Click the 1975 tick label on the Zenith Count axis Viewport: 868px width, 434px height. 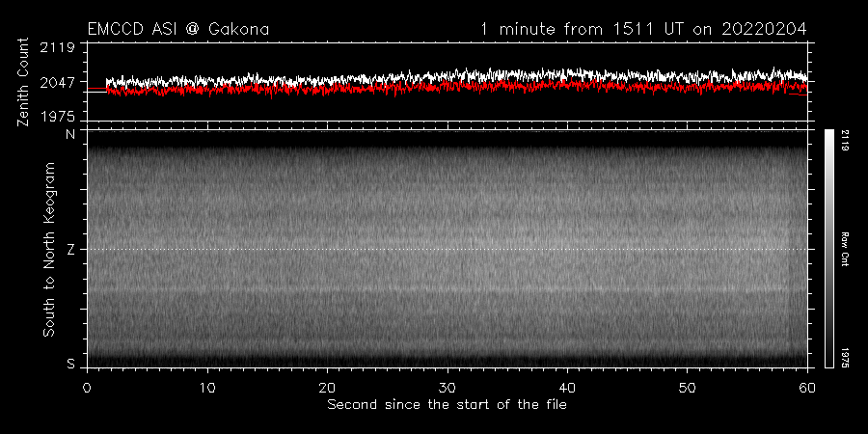(58, 117)
